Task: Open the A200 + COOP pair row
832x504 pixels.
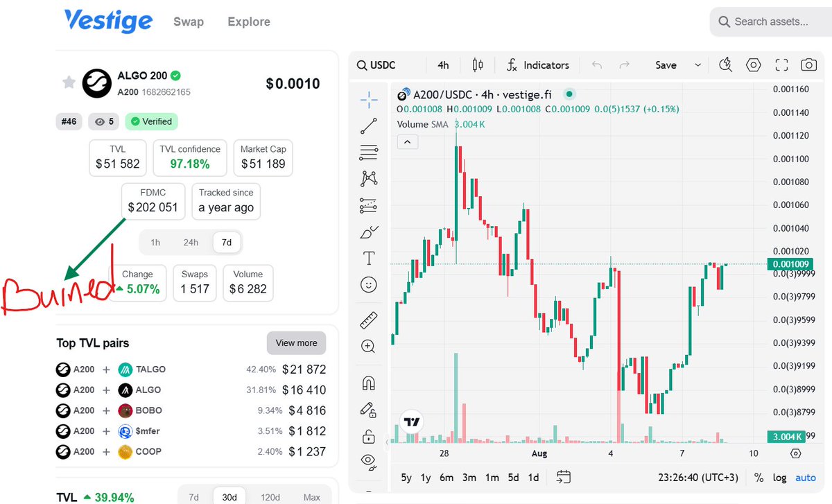Action: coord(191,451)
